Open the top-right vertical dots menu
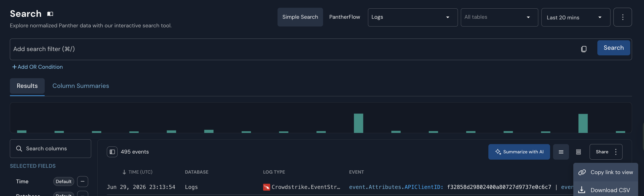Screen dimensions: 644x196 click(623, 17)
